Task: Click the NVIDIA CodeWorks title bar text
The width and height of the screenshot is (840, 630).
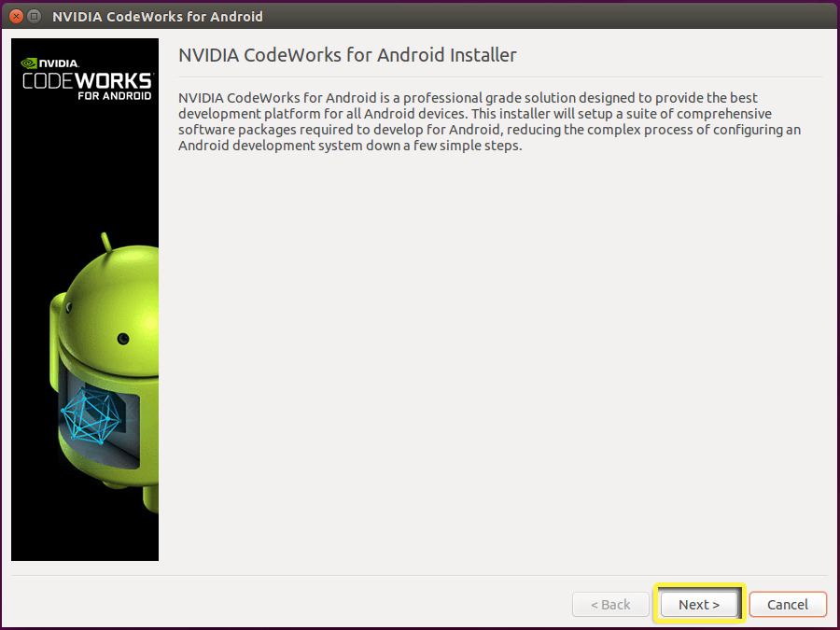Action: pos(159,16)
